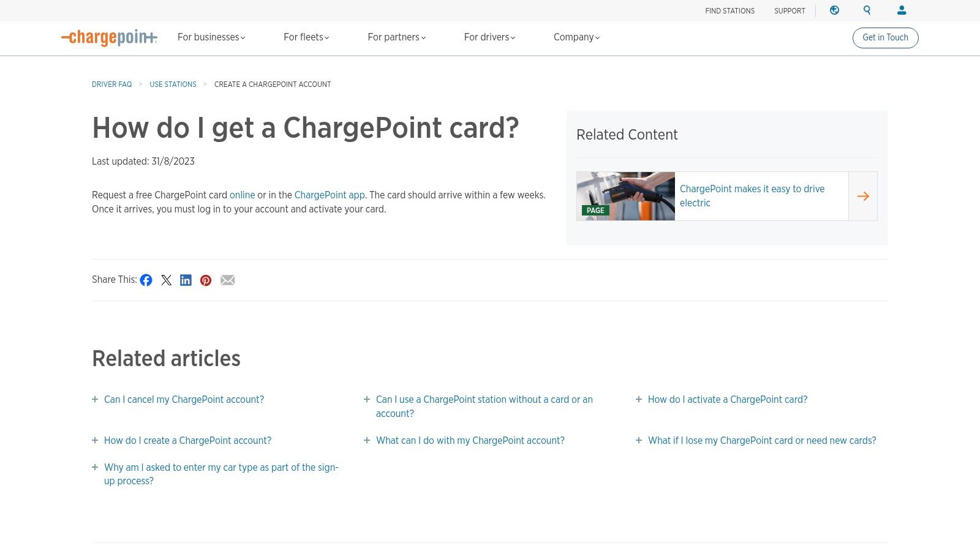The image size is (980, 551).
Task: Open the user account icon
Action: 901,10
